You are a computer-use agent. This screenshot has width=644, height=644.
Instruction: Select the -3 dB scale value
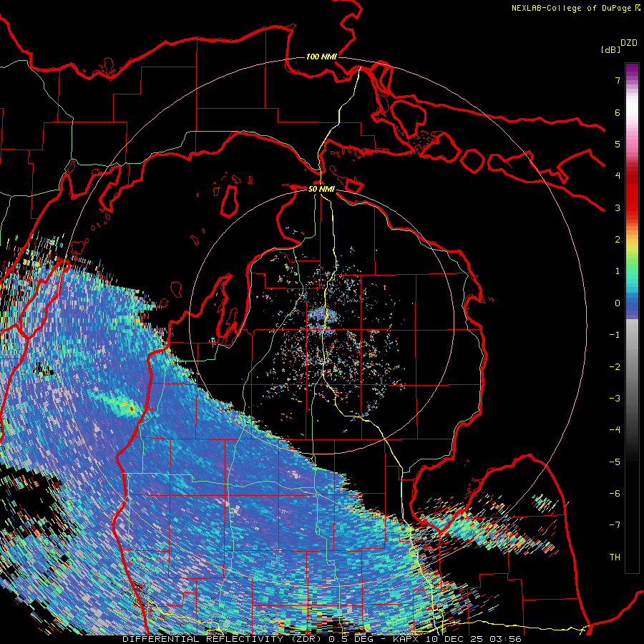tap(615, 399)
